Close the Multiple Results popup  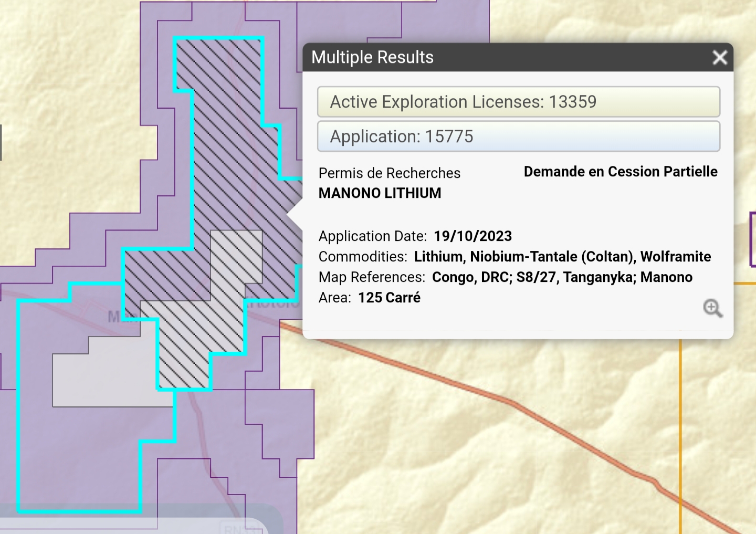pyautogui.click(x=720, y=57)
